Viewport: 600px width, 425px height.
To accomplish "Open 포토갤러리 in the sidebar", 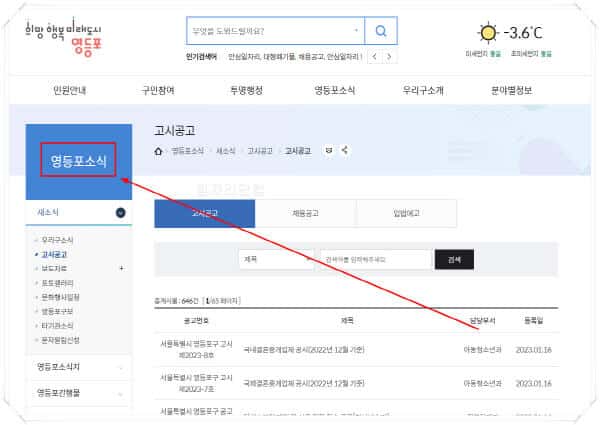I will (57, 283).
